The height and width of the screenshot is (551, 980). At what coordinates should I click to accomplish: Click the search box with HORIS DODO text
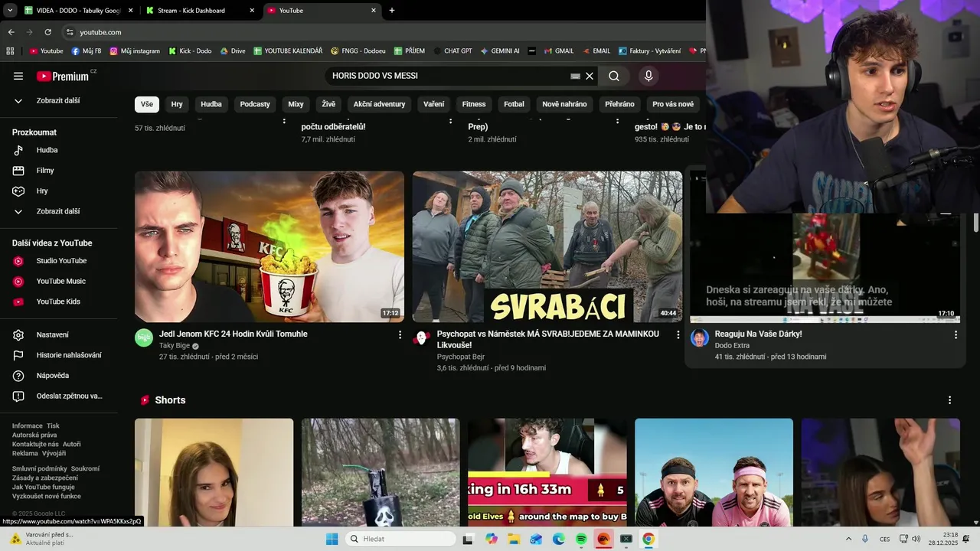(450, 76)
